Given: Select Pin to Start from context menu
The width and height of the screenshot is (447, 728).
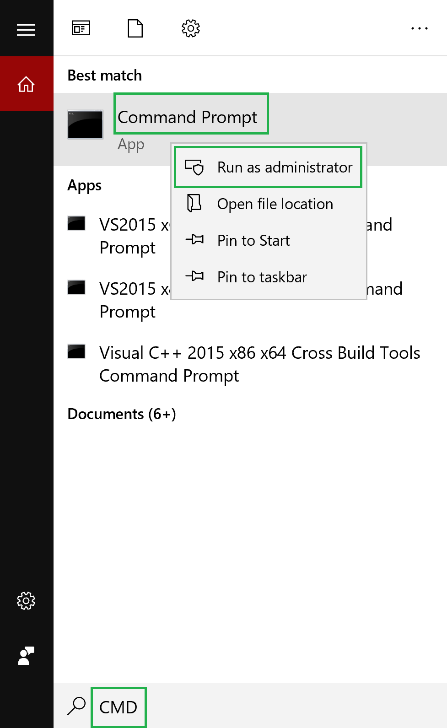Looking at the screenshot, I should coord(268,240).
